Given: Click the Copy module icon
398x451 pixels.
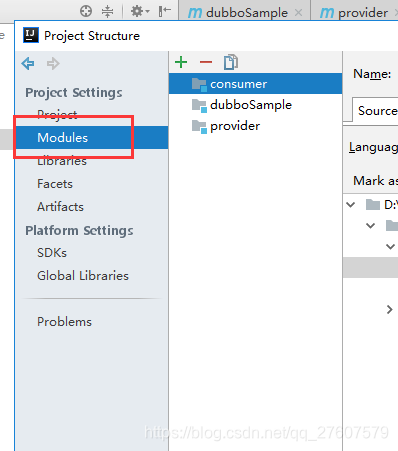Looking at the screenshot, I should 231,62.
